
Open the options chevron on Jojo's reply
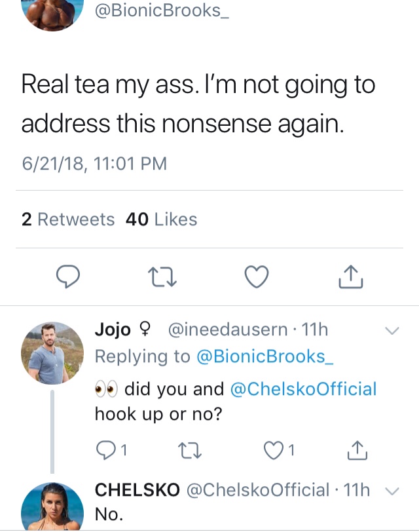(392, 332)
